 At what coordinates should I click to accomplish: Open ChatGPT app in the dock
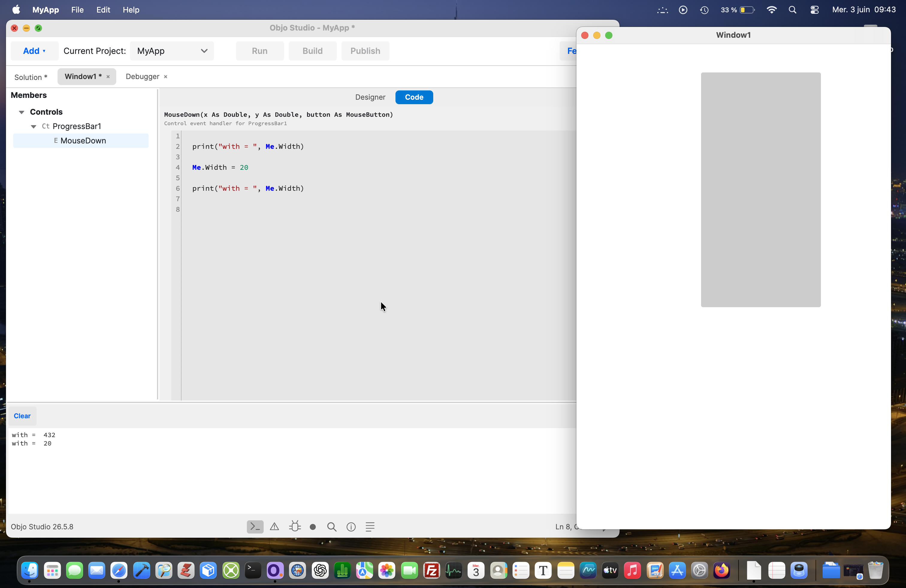click(x=320, y=570)
